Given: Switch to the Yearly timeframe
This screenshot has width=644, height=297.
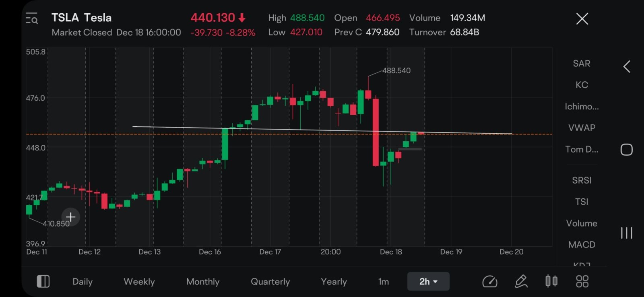Looking at the screenshot, I should pos(334,282).
